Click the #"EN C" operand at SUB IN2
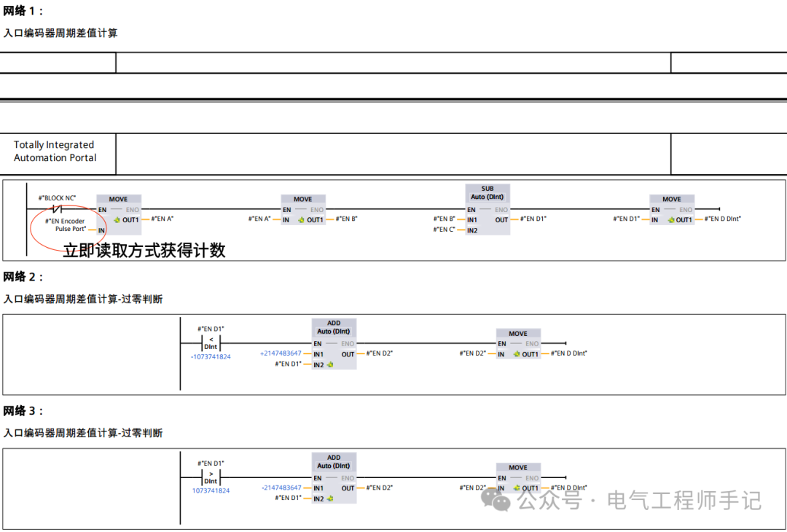787x532 pixels. 445,230
